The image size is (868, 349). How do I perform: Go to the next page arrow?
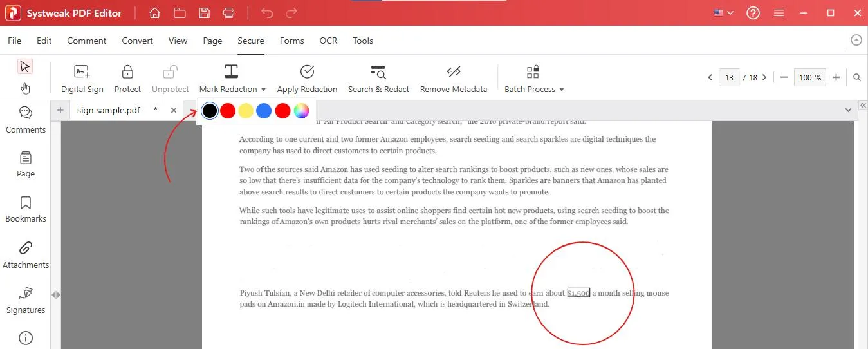(764, 77)
